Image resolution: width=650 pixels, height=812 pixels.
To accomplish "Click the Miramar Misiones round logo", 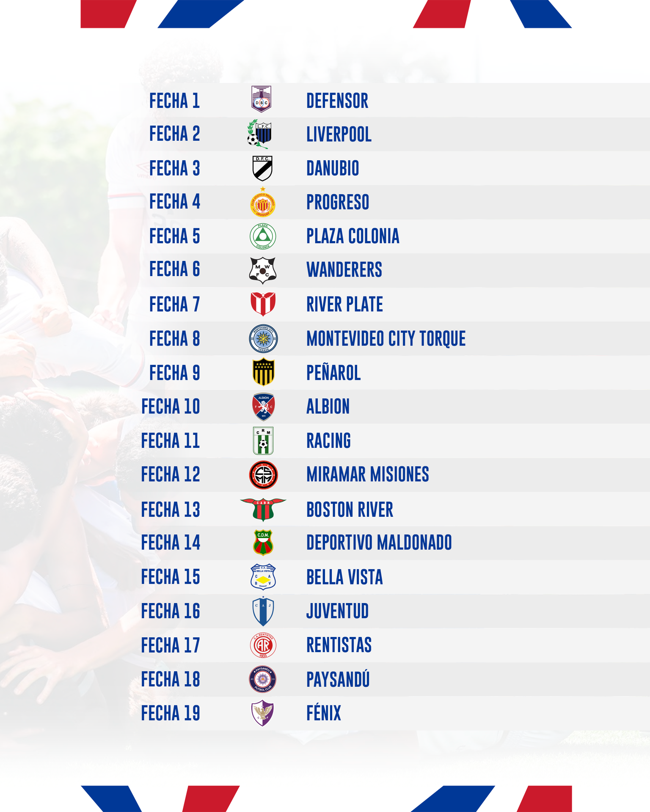I will 263,475.
